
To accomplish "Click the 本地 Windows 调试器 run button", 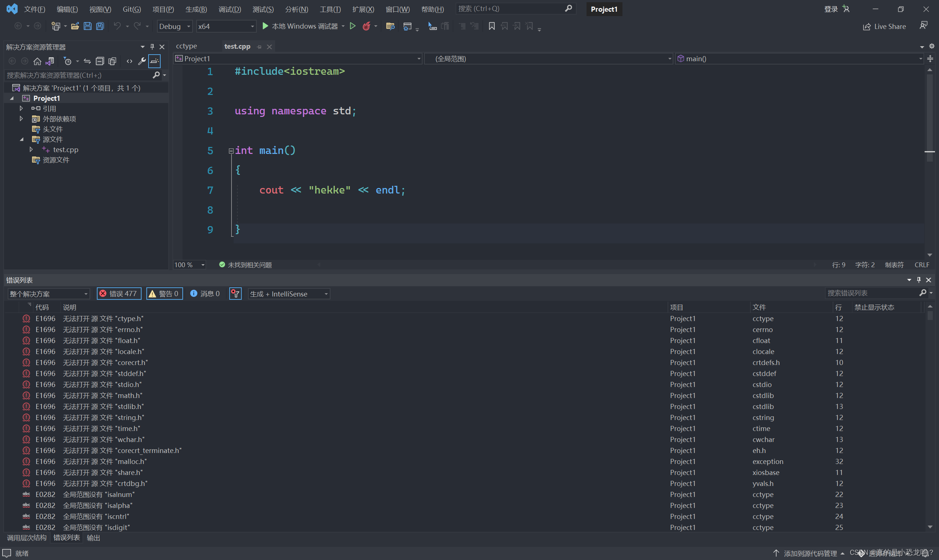I will (300, 26).
